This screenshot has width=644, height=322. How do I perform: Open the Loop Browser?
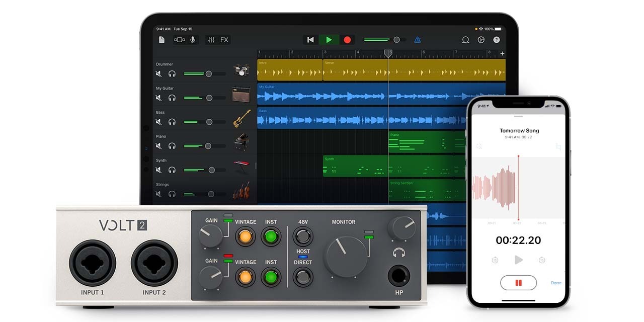pos(465,40)
